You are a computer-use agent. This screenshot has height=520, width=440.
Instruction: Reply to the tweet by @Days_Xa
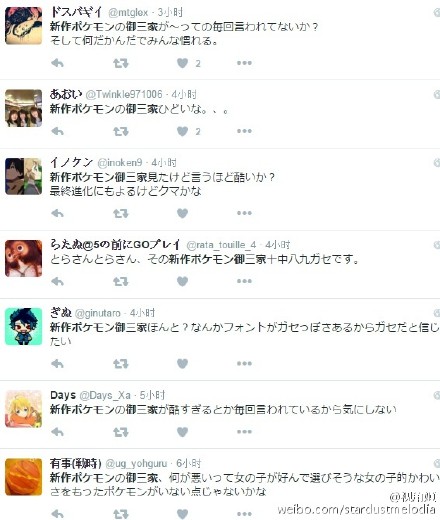click(x=57, y=432)
